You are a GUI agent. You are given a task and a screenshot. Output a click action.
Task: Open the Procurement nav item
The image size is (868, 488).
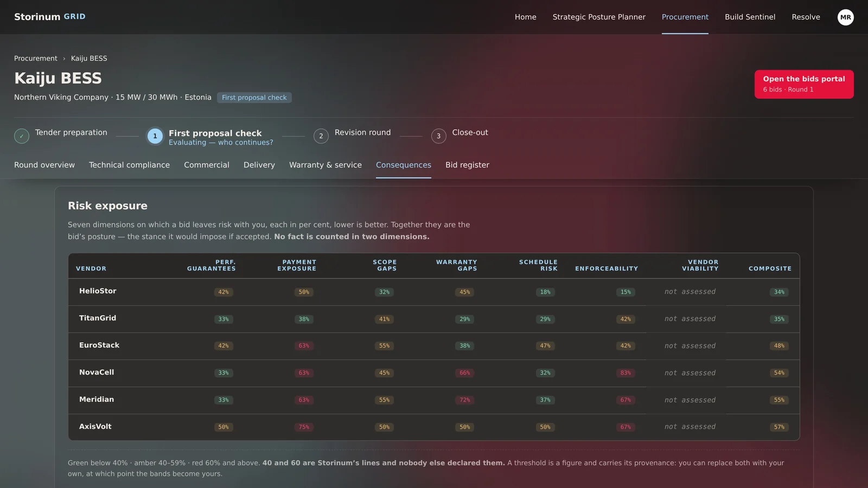685,17
